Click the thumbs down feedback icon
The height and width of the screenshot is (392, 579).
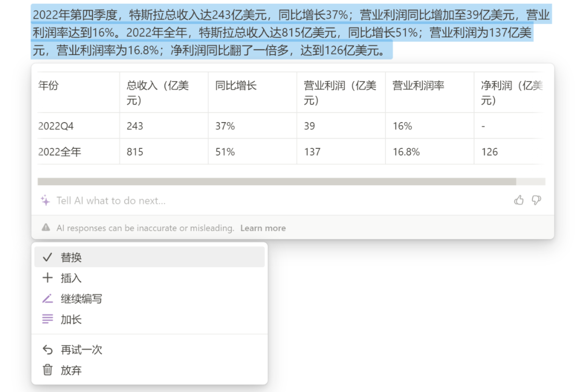pyautogui.click(x=537, y=200)
